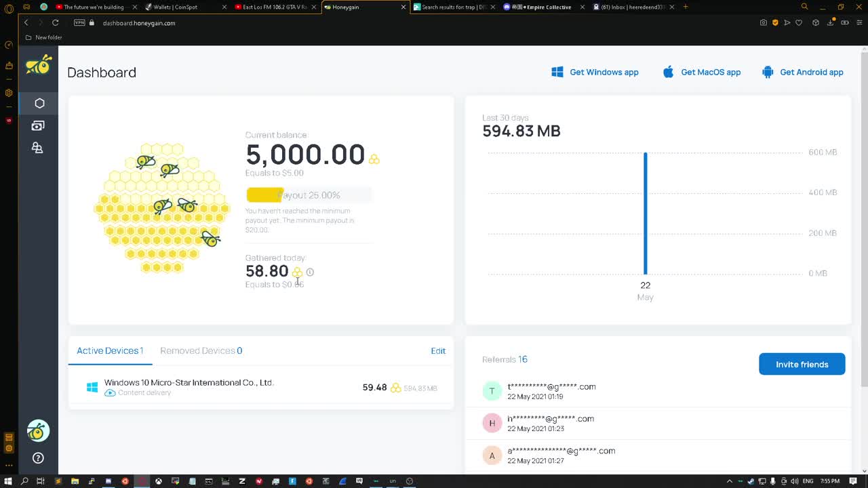Open the New folder bookmark

click(44, 37)
